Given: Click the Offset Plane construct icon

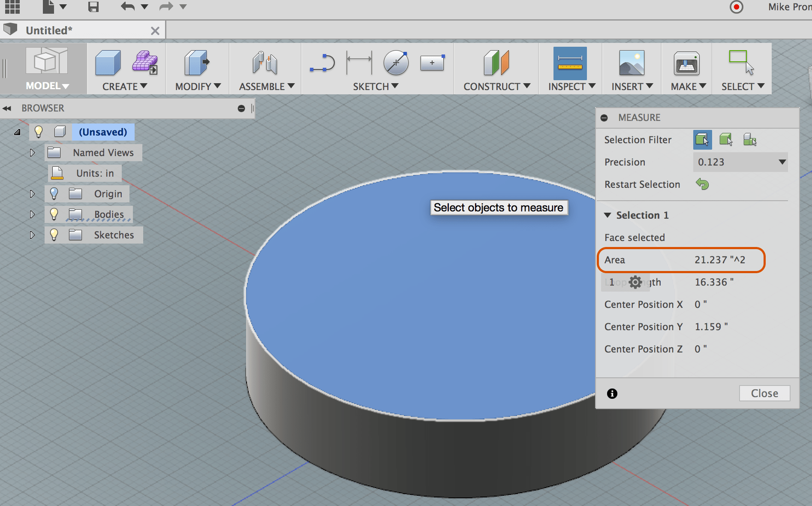Looking at the screenshot, I should click(x=496, y=63).
